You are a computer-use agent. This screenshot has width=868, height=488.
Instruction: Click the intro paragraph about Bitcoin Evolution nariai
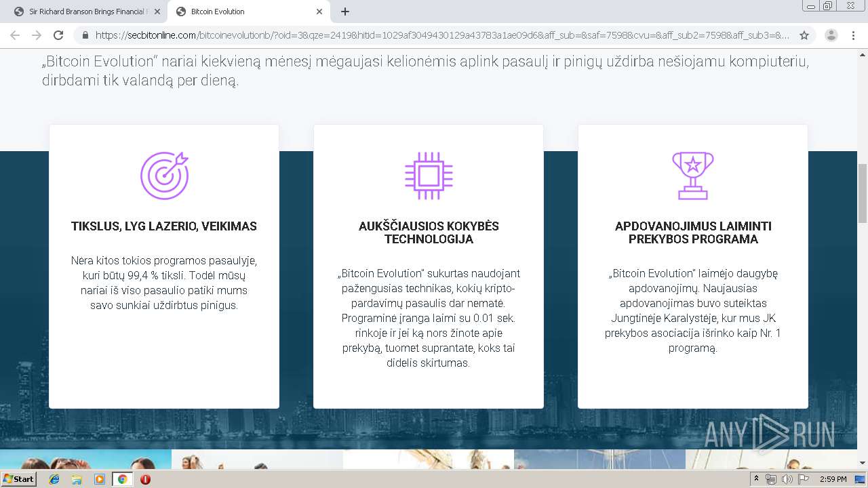click(x=426, y=71)
